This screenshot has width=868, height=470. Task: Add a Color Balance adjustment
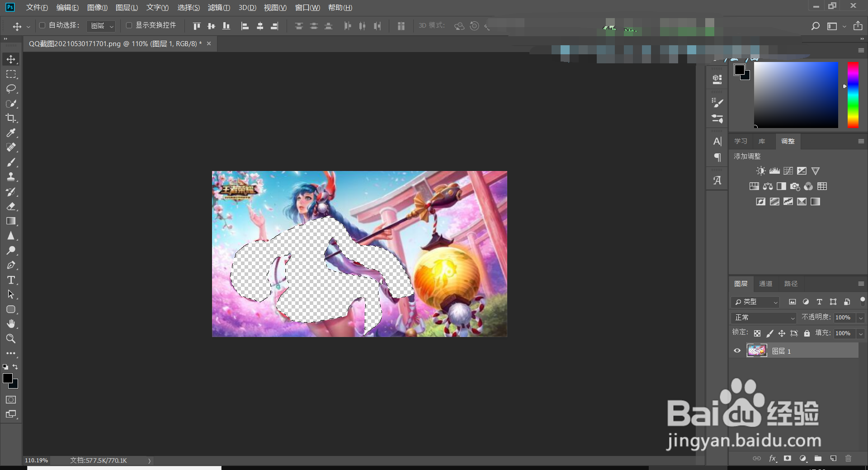click(768, 186)
